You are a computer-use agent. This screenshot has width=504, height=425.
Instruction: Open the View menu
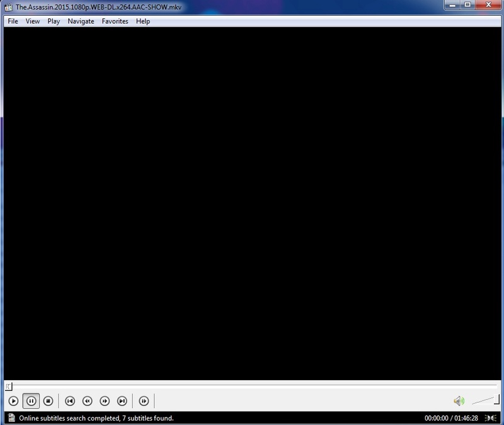pos(33,21)
